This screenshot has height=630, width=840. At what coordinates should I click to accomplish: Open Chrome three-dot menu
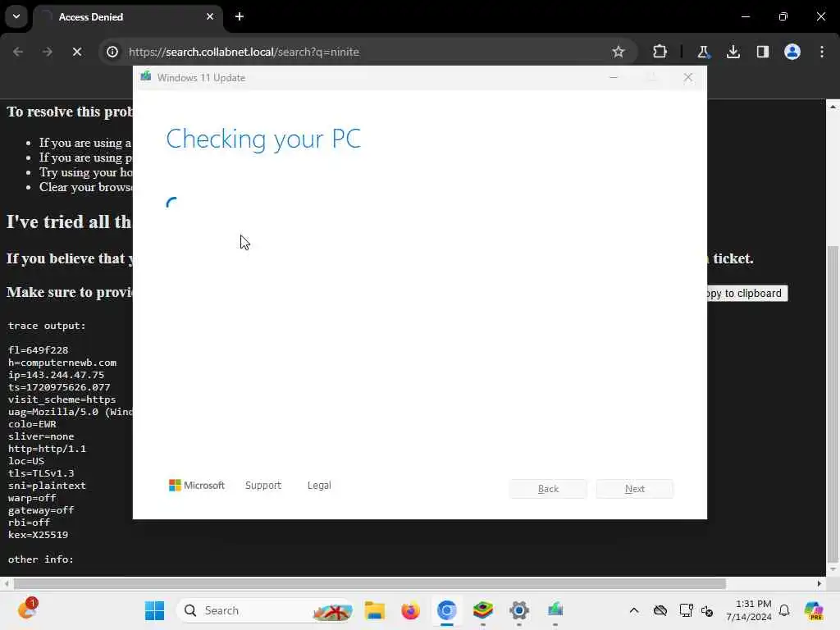coord(822,52)
